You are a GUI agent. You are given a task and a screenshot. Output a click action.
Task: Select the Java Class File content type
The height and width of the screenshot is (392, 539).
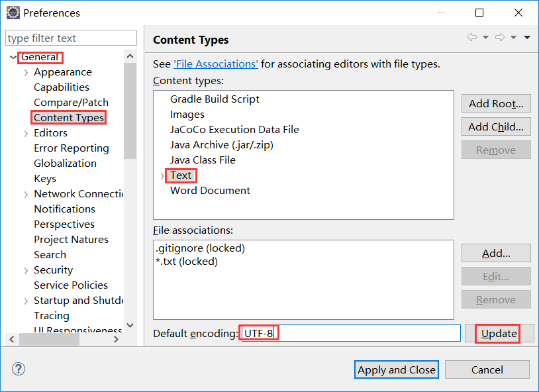pyautogui.click(x=203, y=160)
